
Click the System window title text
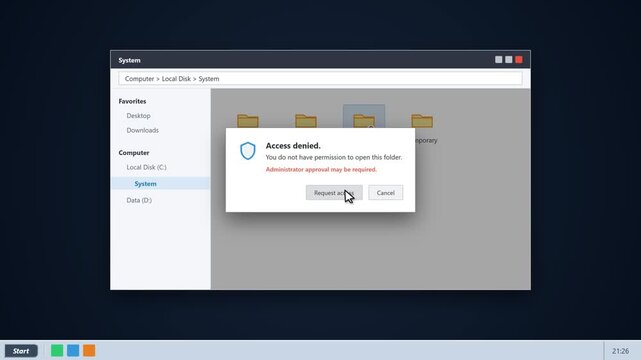pyautogui.click(x=129, y=60)
